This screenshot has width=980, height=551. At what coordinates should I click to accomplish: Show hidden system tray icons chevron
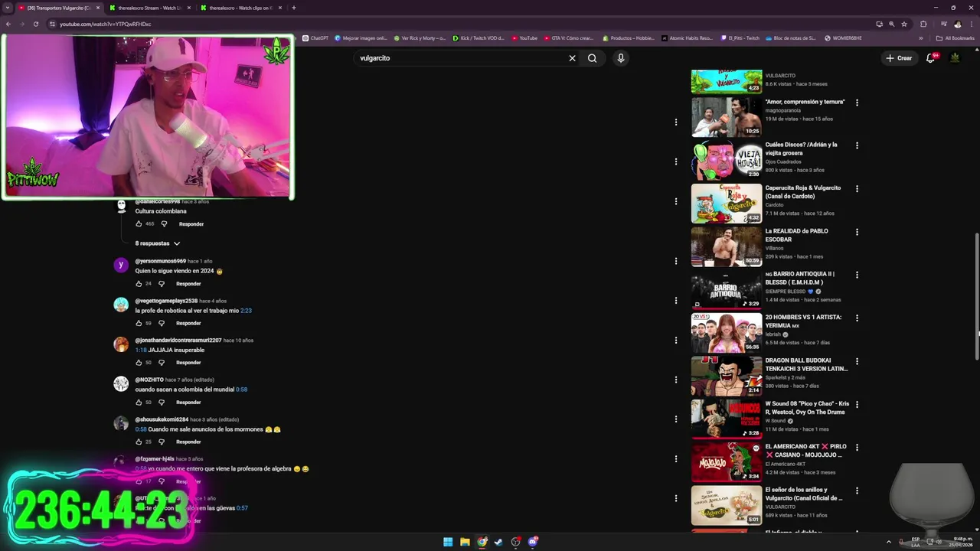point(889,542)
